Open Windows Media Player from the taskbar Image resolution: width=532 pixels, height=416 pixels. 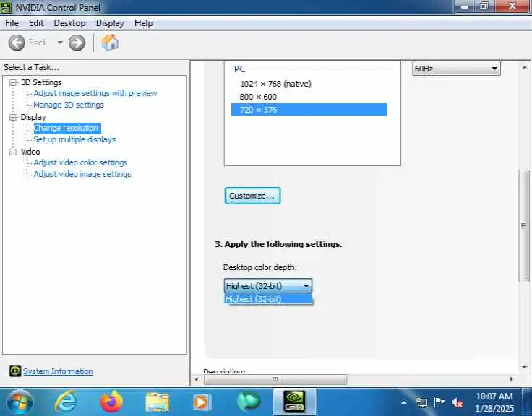tap(202, 402)
